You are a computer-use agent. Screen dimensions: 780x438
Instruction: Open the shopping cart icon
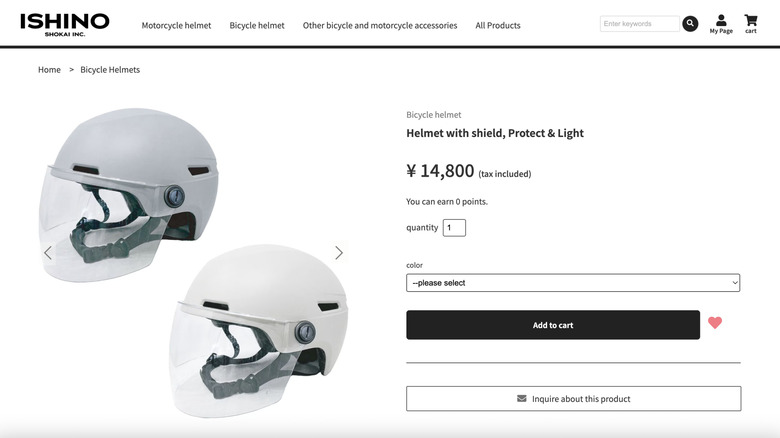point(751,24)
